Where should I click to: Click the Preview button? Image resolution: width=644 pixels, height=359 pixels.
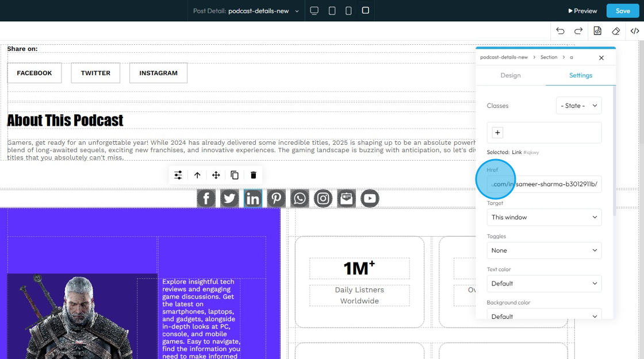click(x=582, y=11)
